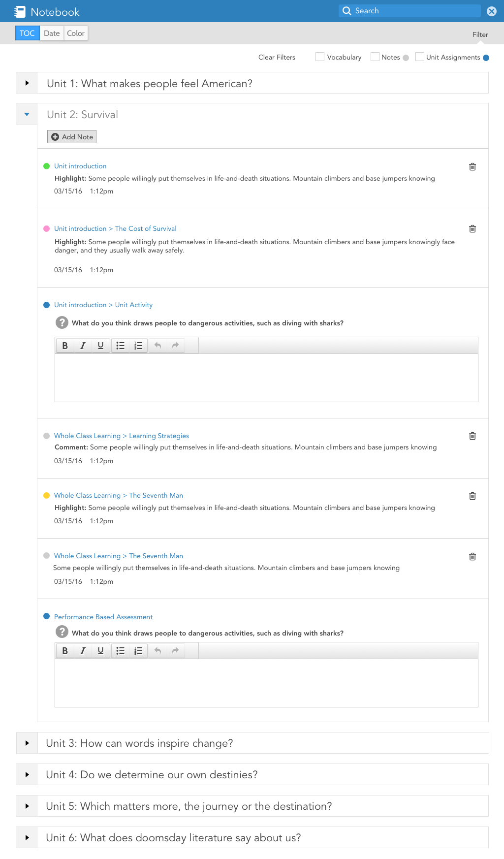Delete the Learning Strategies comment with trash icon
This screenshot has height=859, width=504.
[472, 436]
